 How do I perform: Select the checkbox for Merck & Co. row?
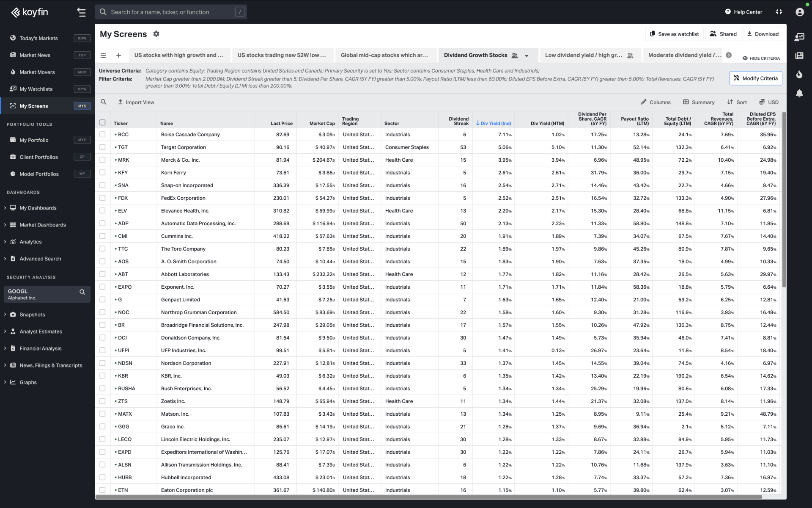(102, 160)
